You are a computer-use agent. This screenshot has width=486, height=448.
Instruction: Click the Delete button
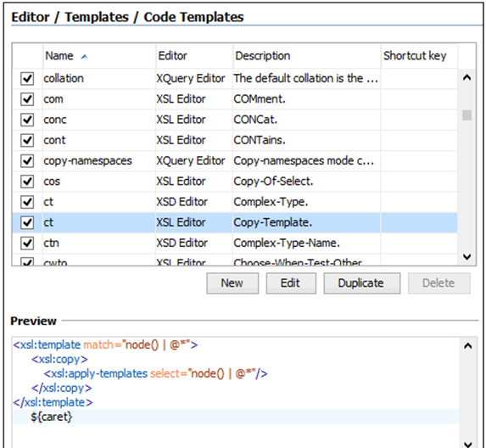[439, 283]
